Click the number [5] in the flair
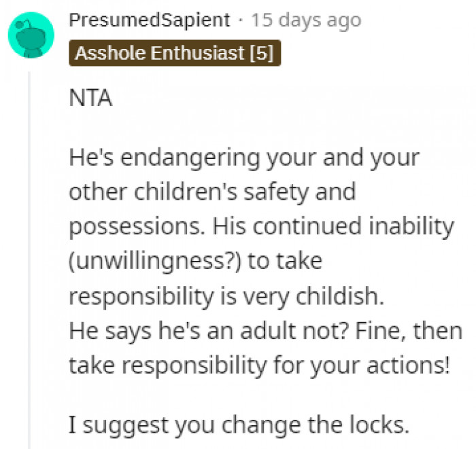Image resolution: width=476 pixels, height=449 pixels. point(261,54)
